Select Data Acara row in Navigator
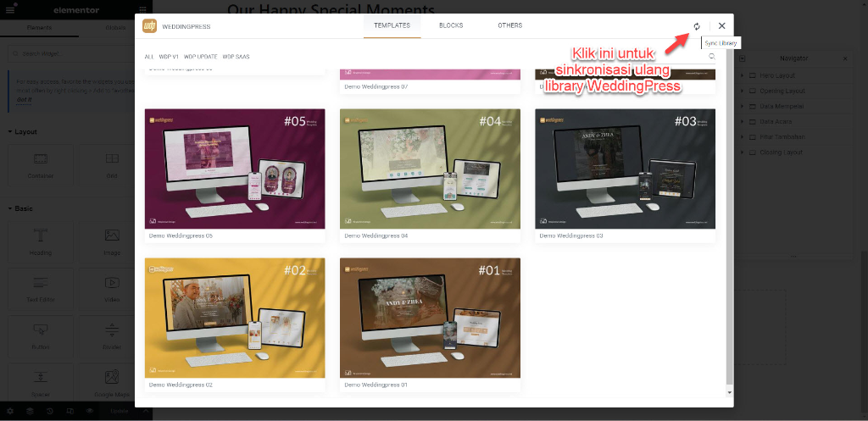The width and height of the screenshot is (868, 421). 794,122
